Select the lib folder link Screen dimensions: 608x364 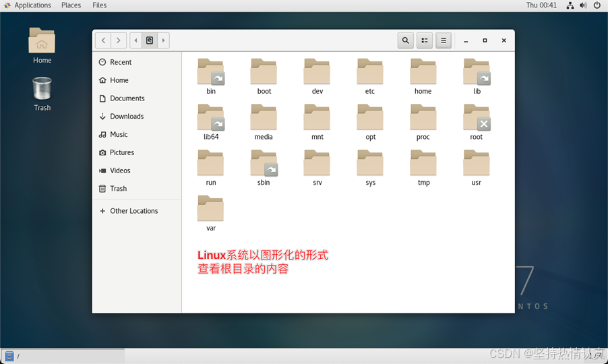477,76
